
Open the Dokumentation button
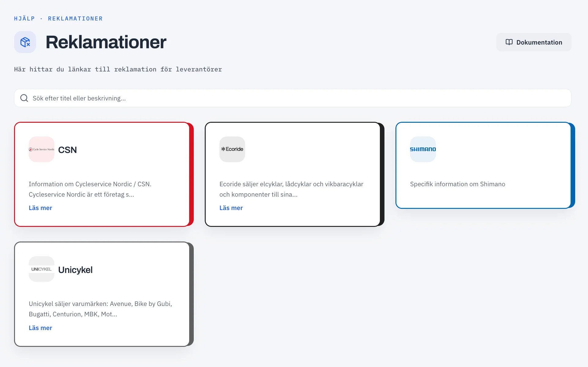coord(534,42)
